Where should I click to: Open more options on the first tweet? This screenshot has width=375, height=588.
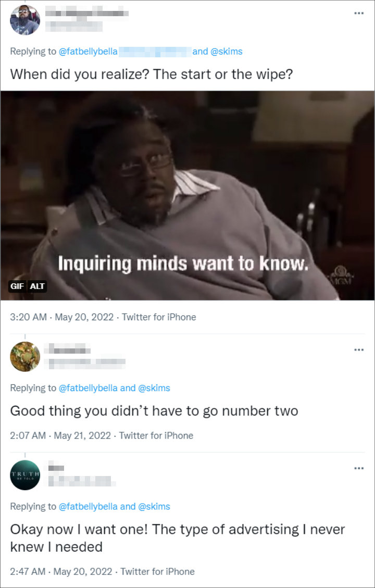pyautogui.click(x=359, y=13)
